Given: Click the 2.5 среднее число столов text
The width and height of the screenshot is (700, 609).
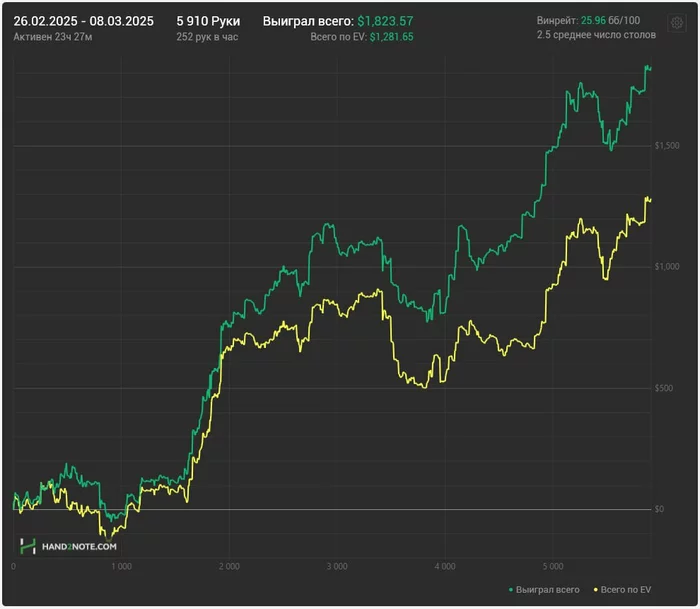Looking at the screenshot, I should pos(596,35).
